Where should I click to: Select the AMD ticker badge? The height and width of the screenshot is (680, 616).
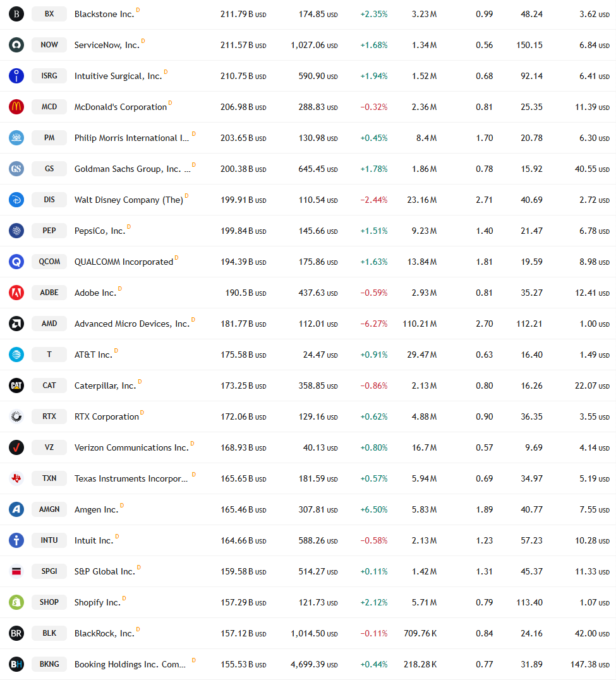coord(49,324)
